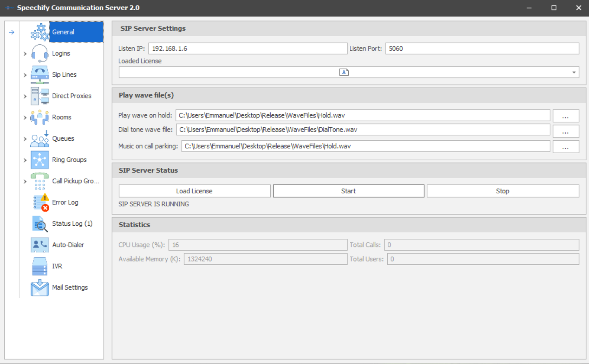Open Mail Settings label
This screenshot has height=364, width=589.
70,287
